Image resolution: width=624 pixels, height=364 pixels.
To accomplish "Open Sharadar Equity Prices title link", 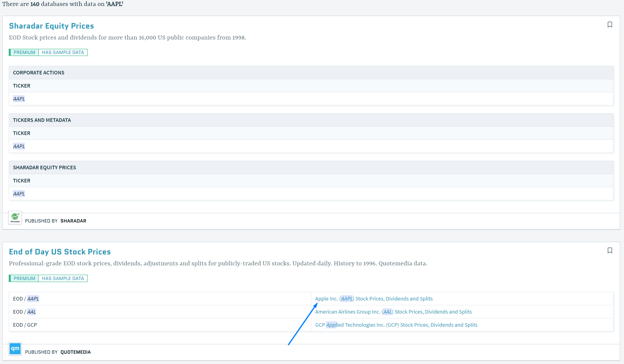I will [51, 26].
